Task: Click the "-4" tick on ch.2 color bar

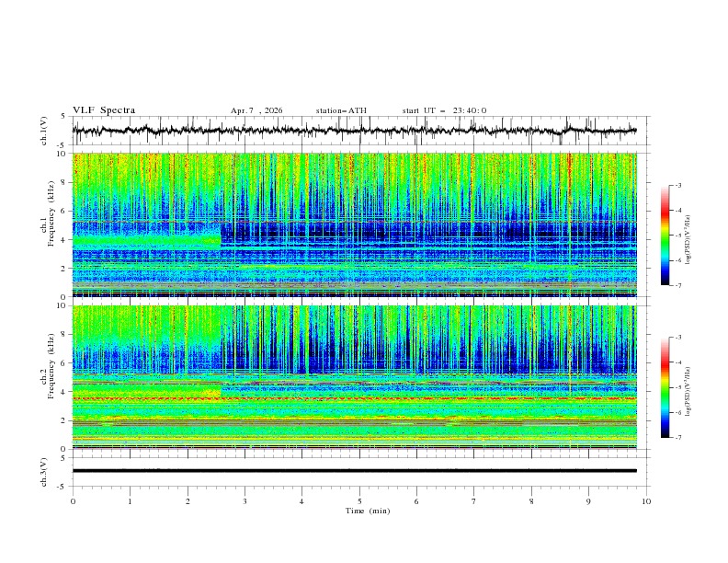Action: pyautogui.click(x=677, y=362)
